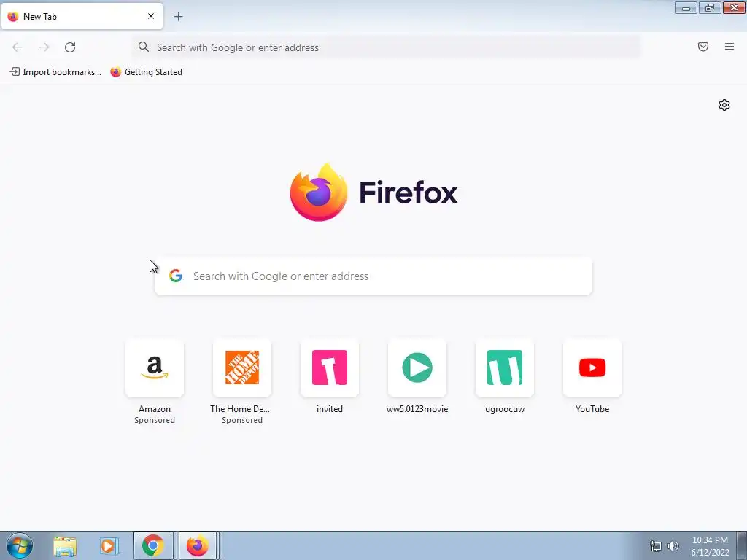Open the Save to Pocket icon
The image size is (747, 560).
703,47
